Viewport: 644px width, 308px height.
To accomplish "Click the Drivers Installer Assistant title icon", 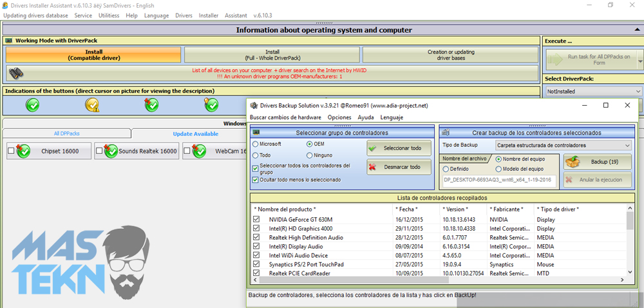I will [5, 5].
